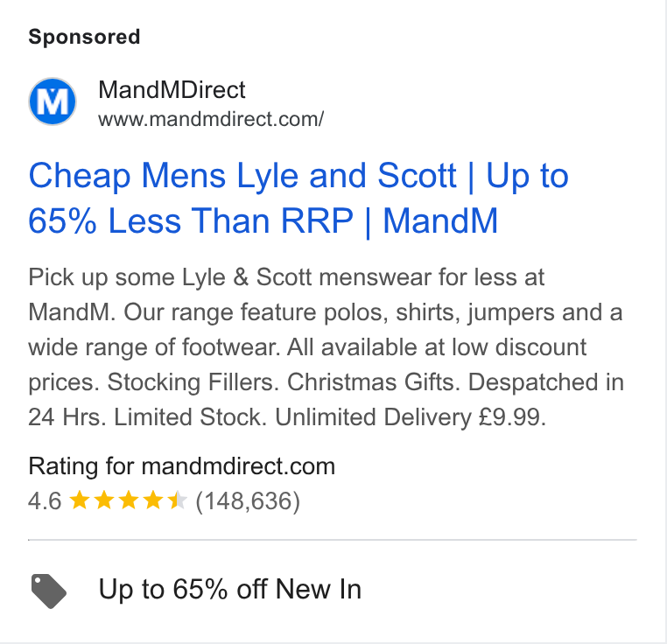
Task: Visit the www.mandmdirect.com/ URL
Action: point(211,119)
